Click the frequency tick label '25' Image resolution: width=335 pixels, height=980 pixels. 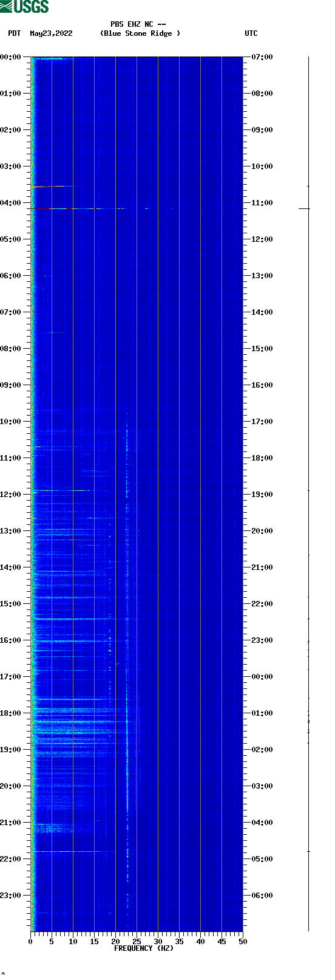tap(137, 942)
